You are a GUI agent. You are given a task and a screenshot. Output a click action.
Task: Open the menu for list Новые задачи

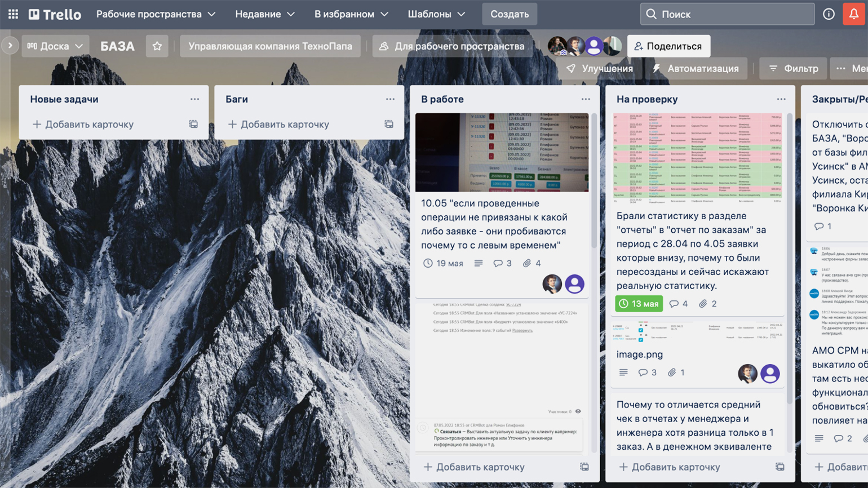[194, 99]
